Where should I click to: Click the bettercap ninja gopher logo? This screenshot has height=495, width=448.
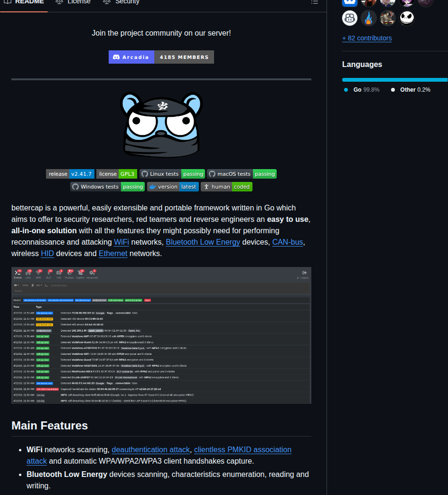tap(161, 124)
